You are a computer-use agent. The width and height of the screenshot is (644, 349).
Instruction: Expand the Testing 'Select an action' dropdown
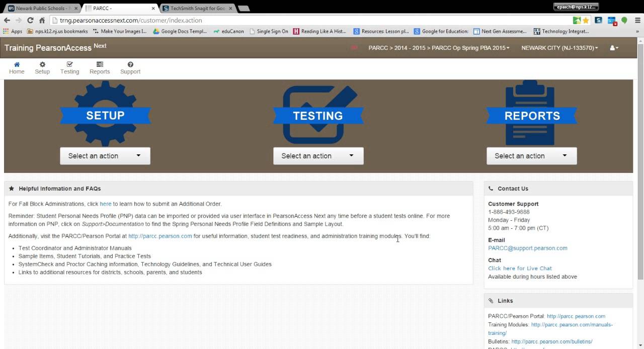(318, 156)
